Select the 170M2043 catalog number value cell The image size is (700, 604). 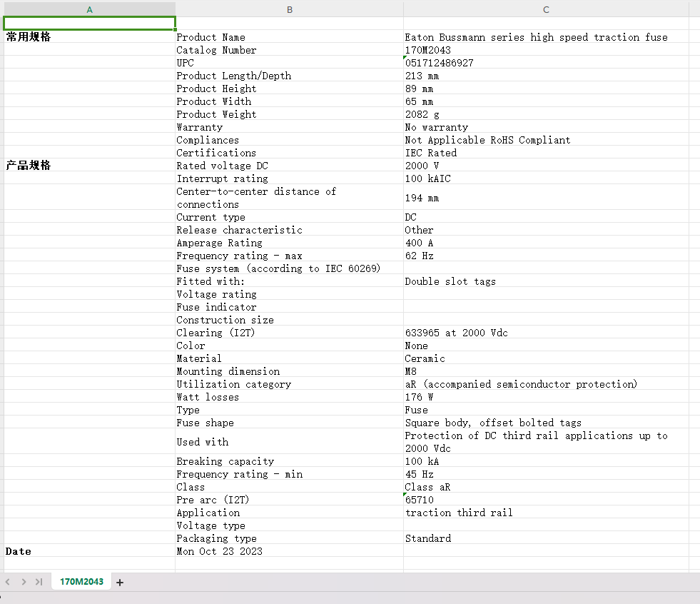click(546, 49)
